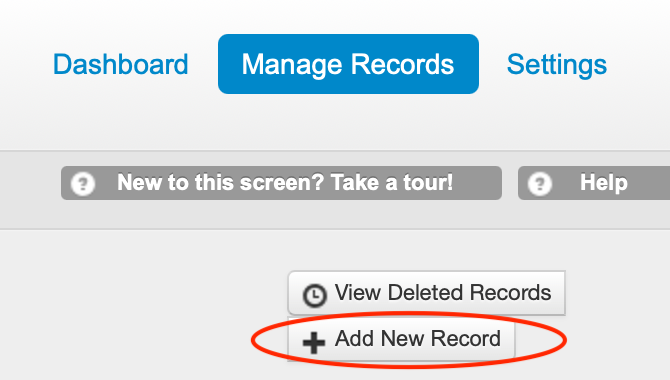Click the Add New Record button
The image size is (670, 380).
pos(401,339)
